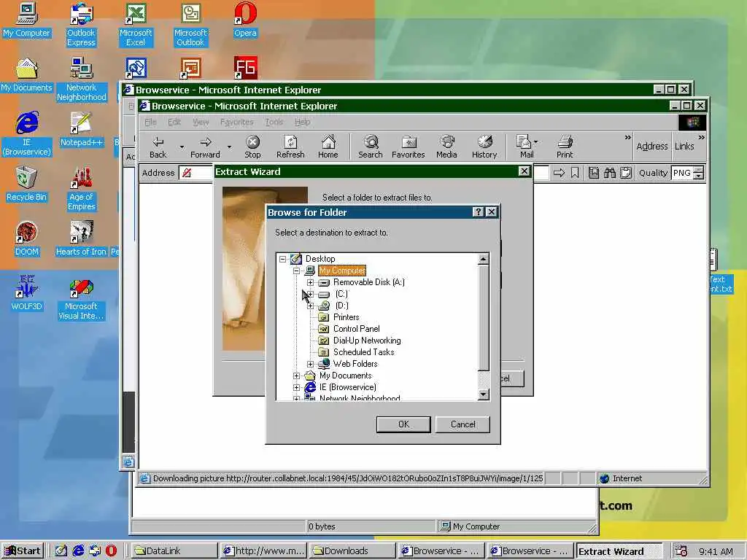Image resolution: width=747 pixels, height=560 pixels.
Task: Switch to DataLink taskbar button
Action: click(x=174, y=551)
